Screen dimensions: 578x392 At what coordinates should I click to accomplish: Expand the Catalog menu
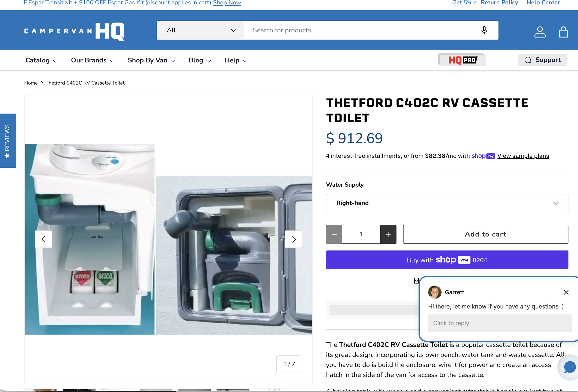click(x=41, y=60)
